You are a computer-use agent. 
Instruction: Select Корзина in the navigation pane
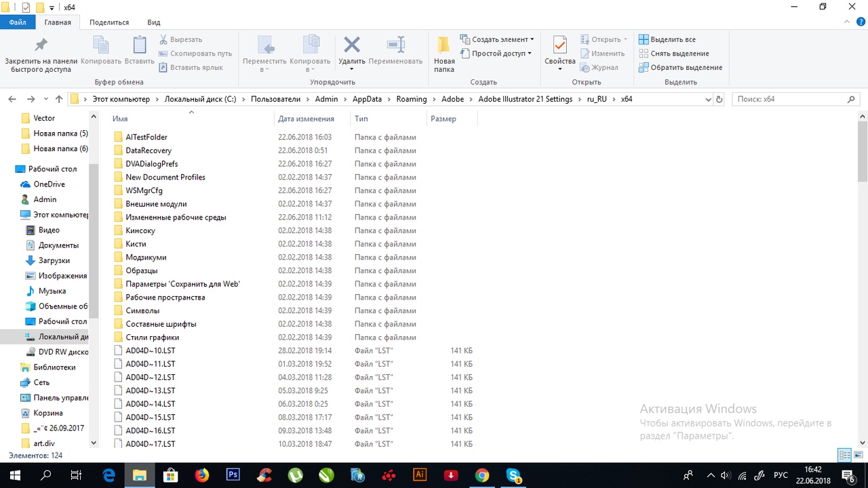pos(48,413)
